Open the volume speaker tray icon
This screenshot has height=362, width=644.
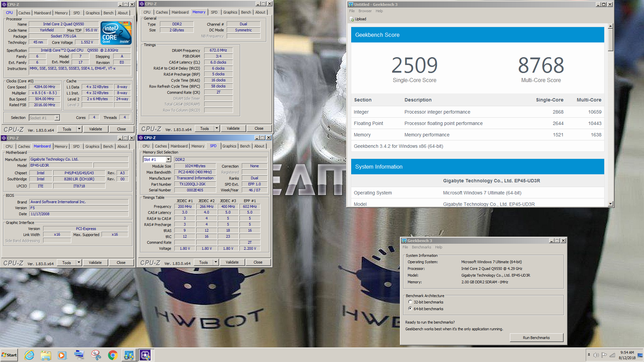pos(596,355)
